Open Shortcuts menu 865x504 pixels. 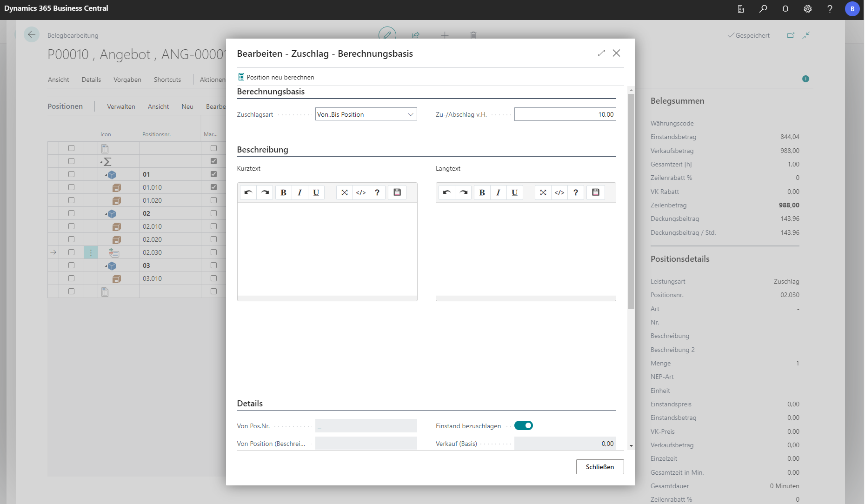167,80
